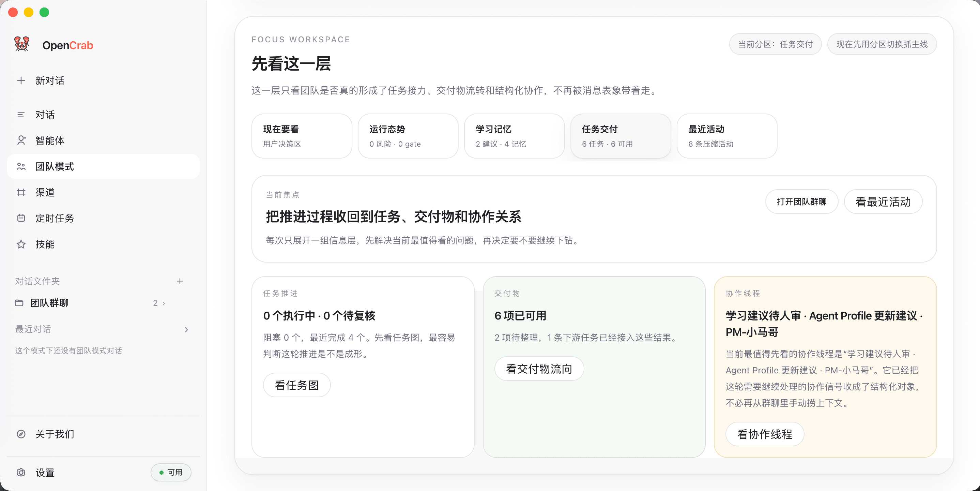Toggle the 可用 availability status pill
The height and width of the screenshot is (491, 980).
(171, 472)
